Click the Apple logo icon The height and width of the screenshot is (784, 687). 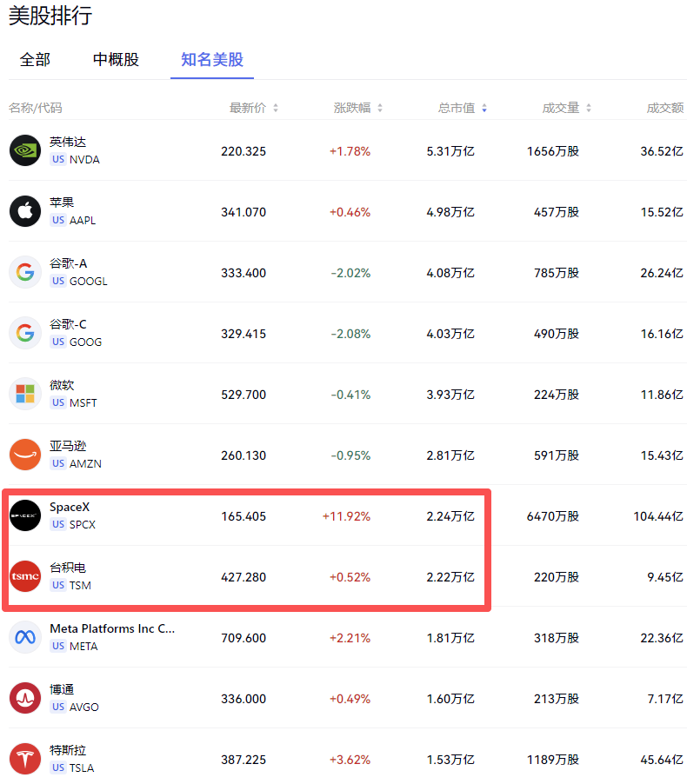[x=25, y=211]
